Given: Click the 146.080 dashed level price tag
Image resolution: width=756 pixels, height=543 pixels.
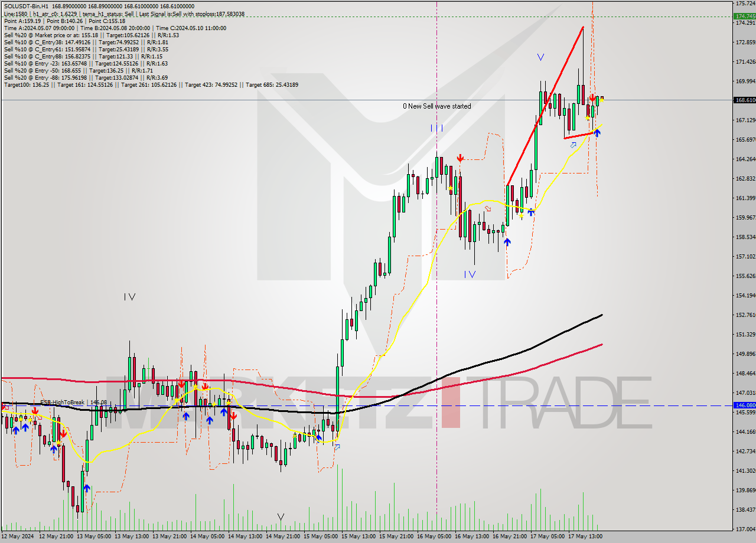Looking at the screenshot, I should point(745,405).
